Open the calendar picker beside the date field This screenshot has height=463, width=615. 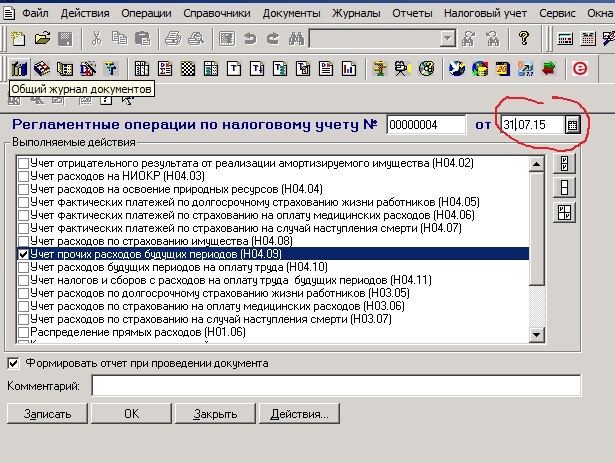[572, 125]
